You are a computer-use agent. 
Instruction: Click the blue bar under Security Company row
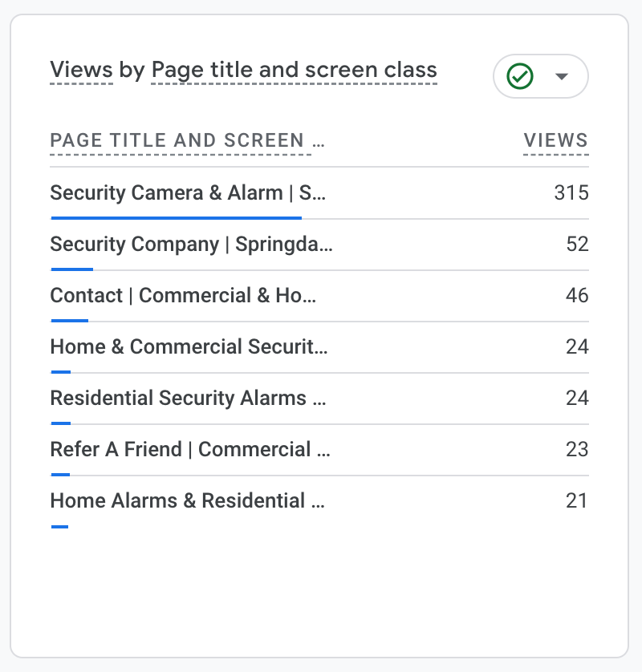71,269
